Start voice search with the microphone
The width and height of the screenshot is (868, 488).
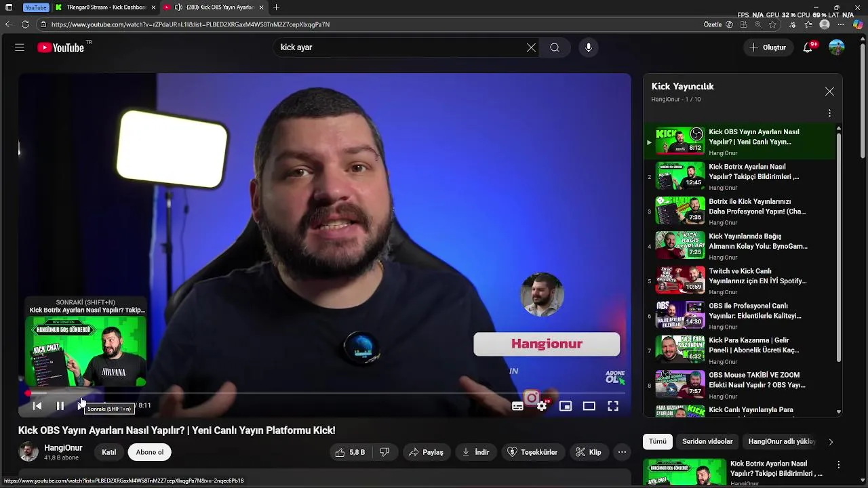pos(589,47)
